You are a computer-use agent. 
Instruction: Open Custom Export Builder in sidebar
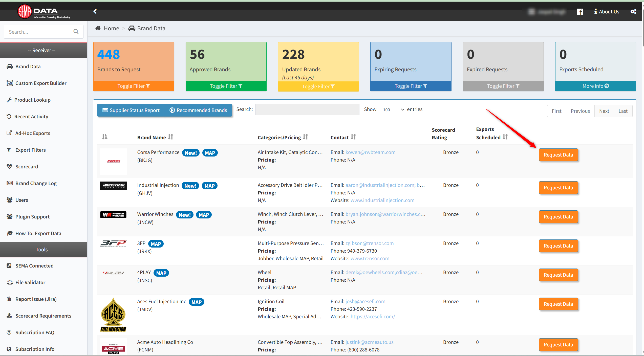[x=41, y=83]
